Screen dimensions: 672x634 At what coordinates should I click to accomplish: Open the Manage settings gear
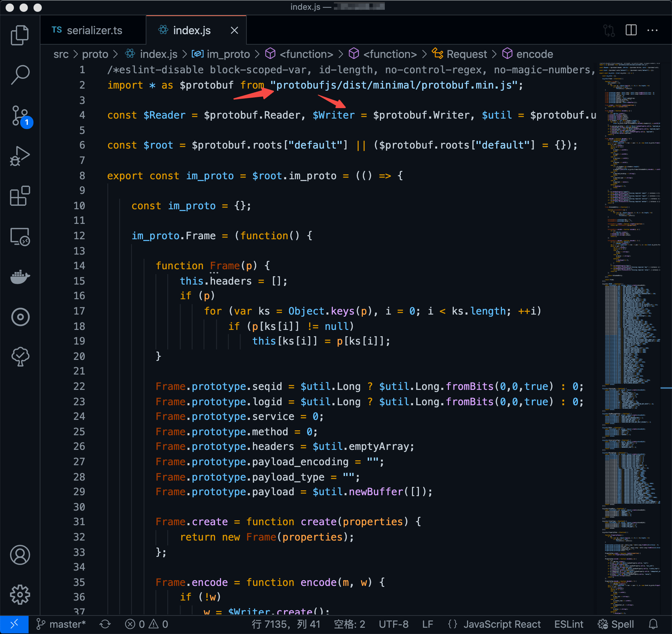(20, 595)
